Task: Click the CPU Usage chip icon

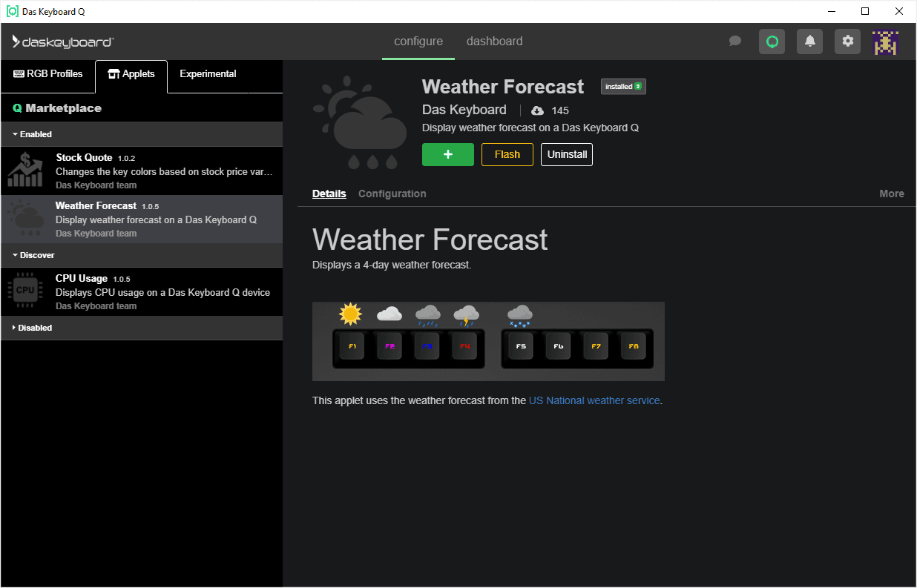Action: click(x=25, y=291)
